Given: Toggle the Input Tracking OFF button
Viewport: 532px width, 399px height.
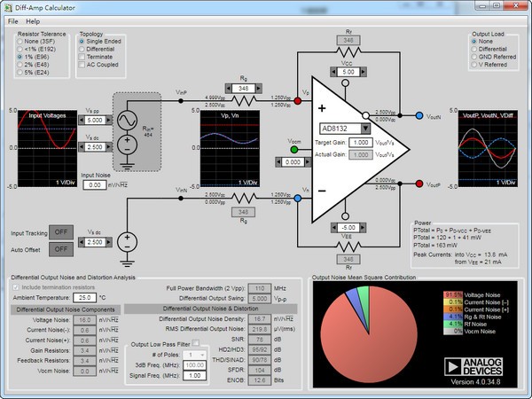Looking at the screenshot, I should 60,233.
